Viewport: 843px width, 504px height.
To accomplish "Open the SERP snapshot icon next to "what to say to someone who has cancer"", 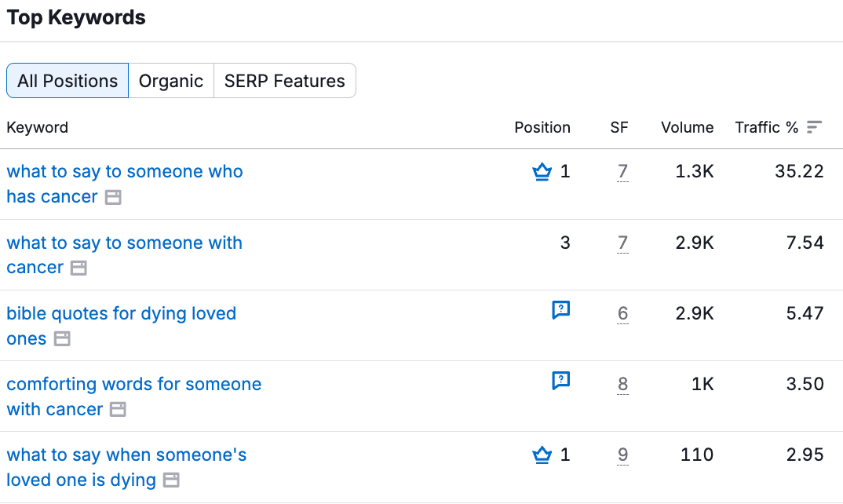I will point(113,197).
